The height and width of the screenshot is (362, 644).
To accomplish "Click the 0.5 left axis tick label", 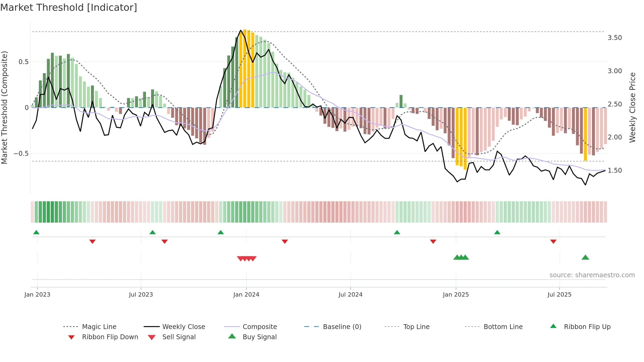I will pyautogui.click(x=23, y=62).
